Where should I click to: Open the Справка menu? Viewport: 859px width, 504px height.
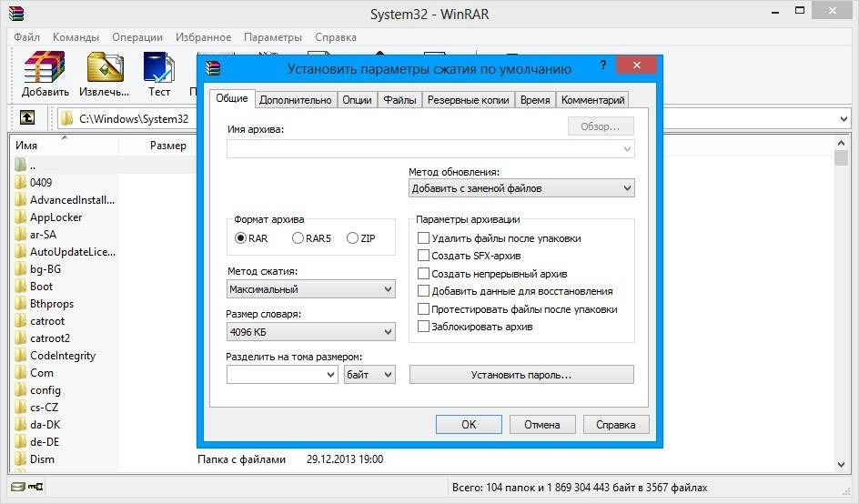tap(335, 36)
